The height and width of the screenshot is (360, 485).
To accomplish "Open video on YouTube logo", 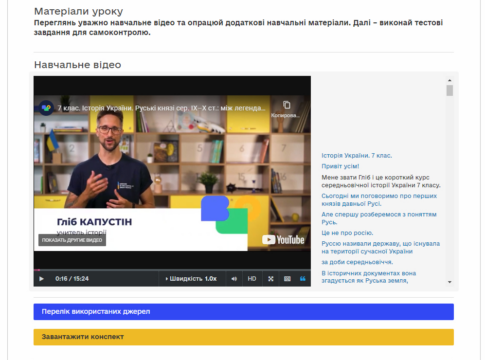I will pyautogui.click(x=283, y=240).
